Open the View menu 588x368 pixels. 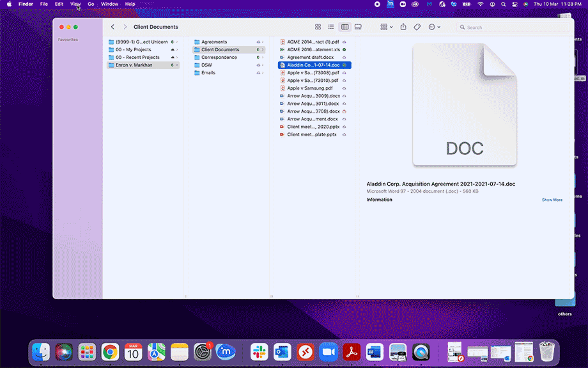[75, 4]
